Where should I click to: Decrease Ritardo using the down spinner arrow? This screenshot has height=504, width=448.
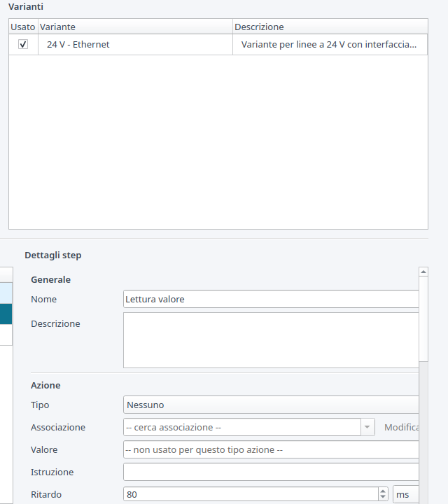pyautogui.click(x=383, y=497)
